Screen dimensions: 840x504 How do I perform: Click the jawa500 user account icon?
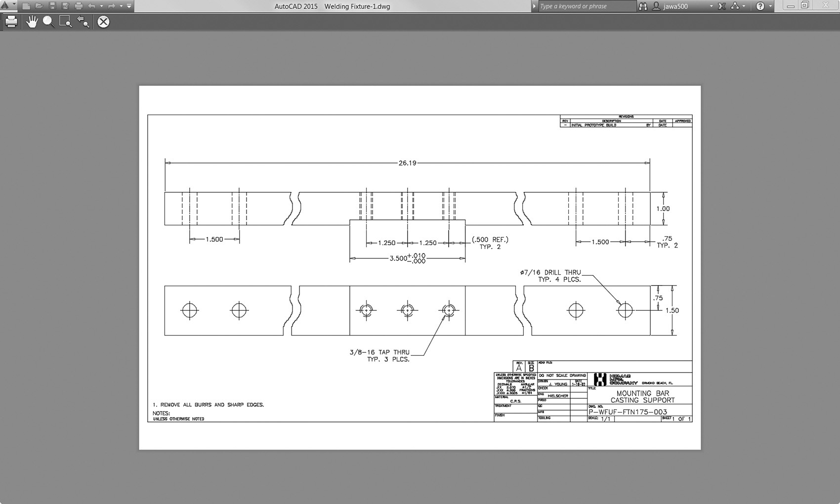pos(656,6)
